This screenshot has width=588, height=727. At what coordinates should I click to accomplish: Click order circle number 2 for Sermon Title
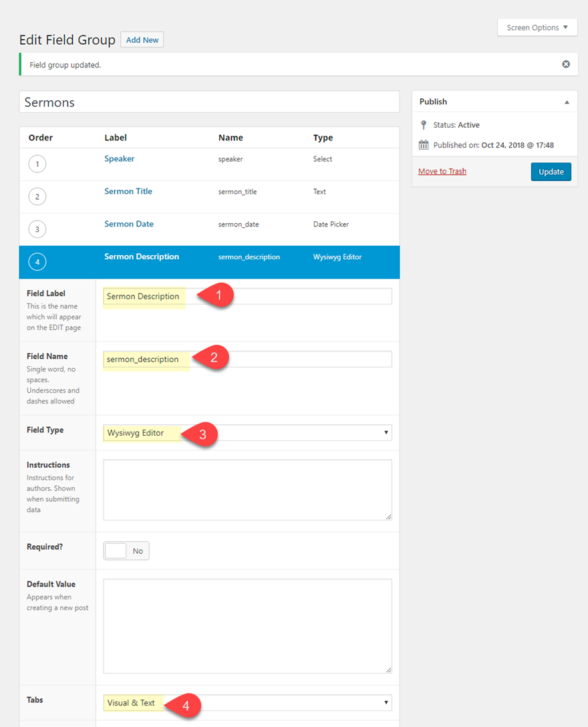(37, 197)
